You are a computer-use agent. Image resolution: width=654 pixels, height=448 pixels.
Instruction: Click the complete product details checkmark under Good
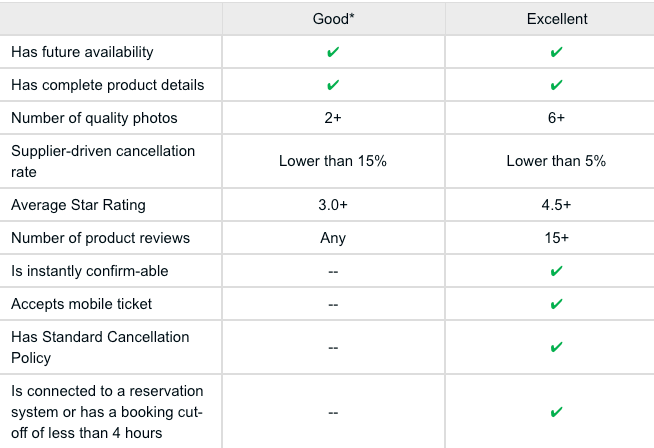[x=333, y=85]
